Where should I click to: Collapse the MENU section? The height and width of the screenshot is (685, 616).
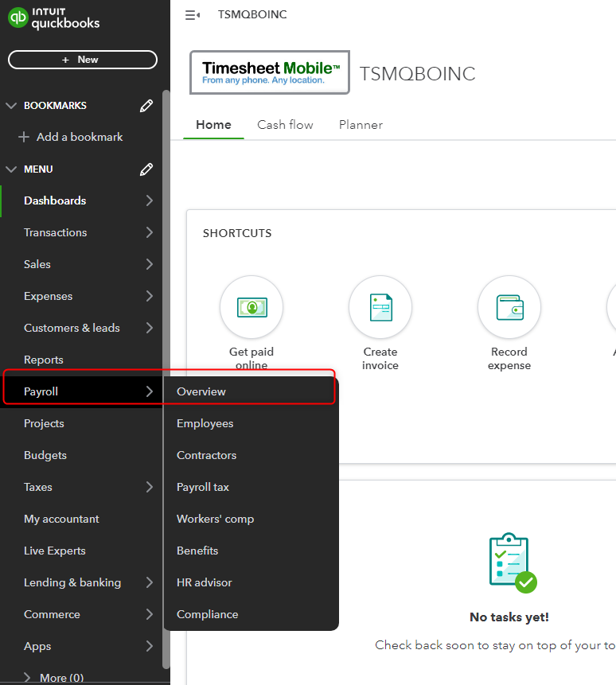[x=11, y=169]
